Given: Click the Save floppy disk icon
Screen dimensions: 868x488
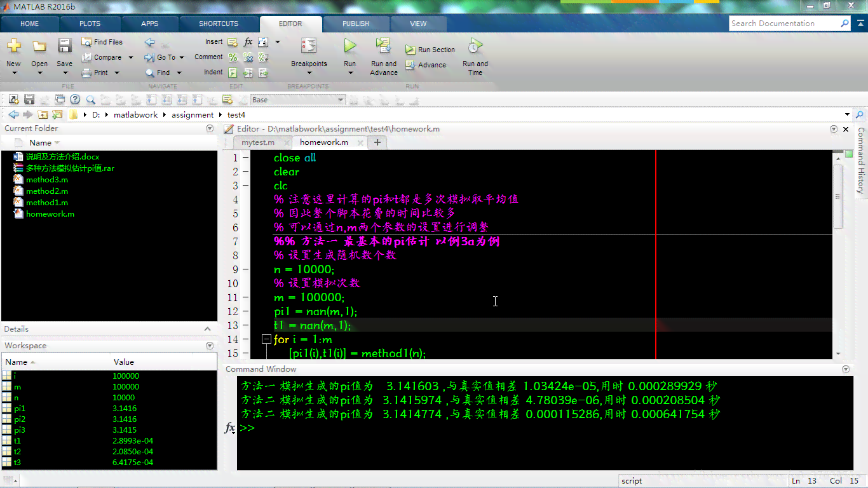Looking at the screenshot, I should click(64, 46).
